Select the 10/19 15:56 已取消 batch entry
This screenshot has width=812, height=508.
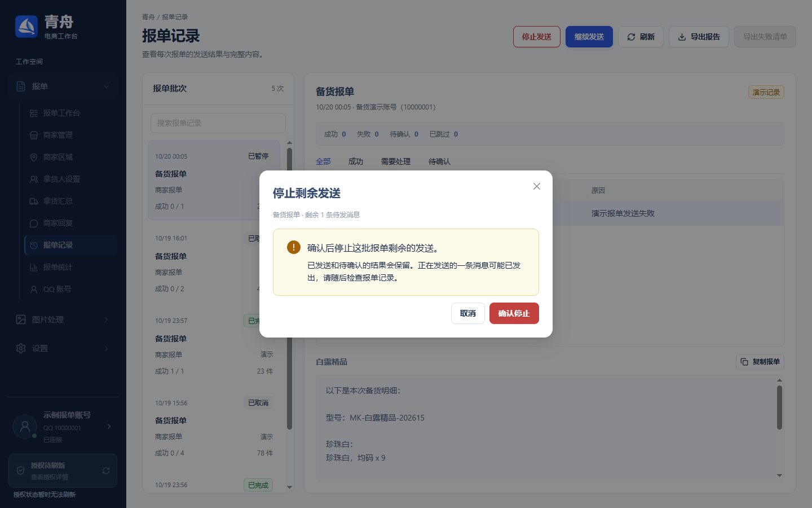click(214, 428)
